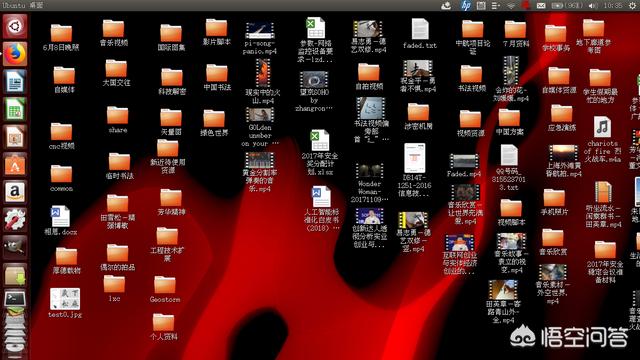The width and height of the screenshot is (640, 360).
Task: Select the Geostorm folder
Action: point(165,289)
